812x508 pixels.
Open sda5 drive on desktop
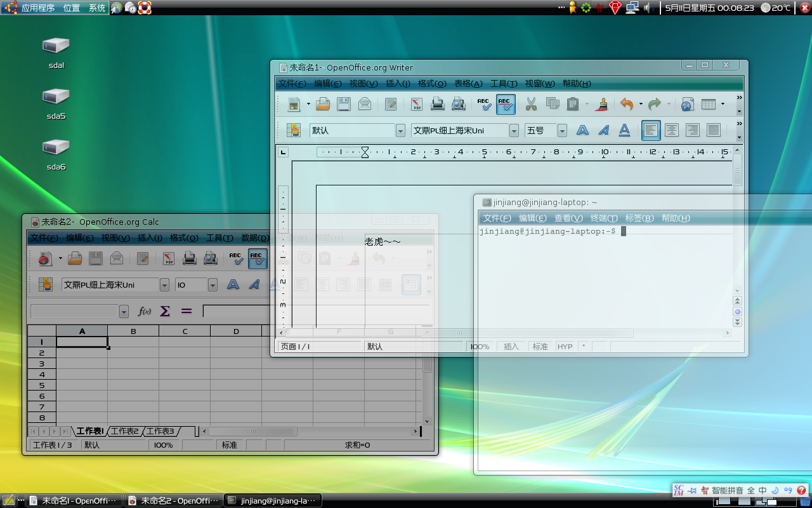point(56,104)
